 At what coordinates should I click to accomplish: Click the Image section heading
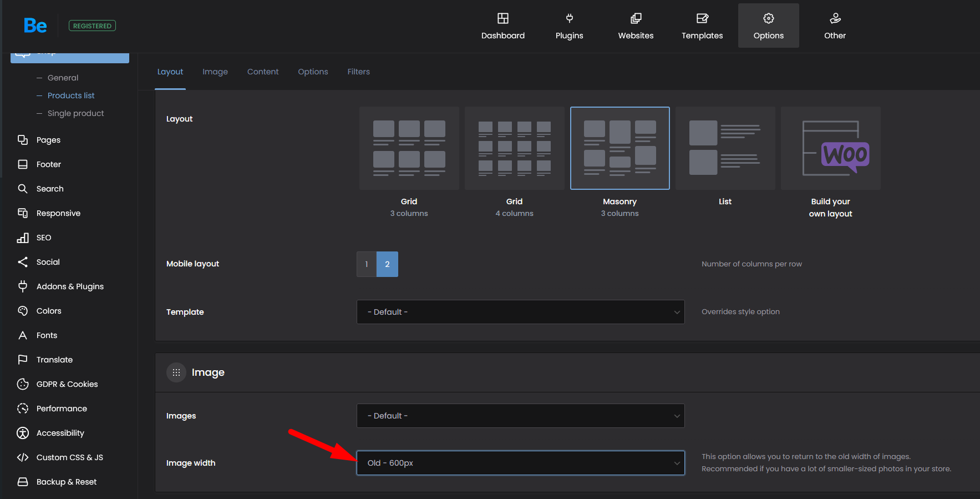pyautogui.click(x=208, y=372)
